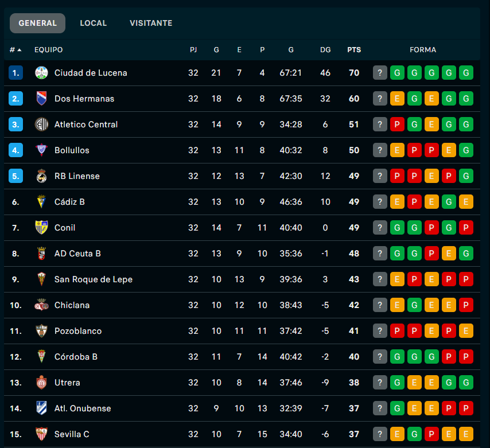Click the PTS column header
Screen dimensions: 490x448
[354, 50]
